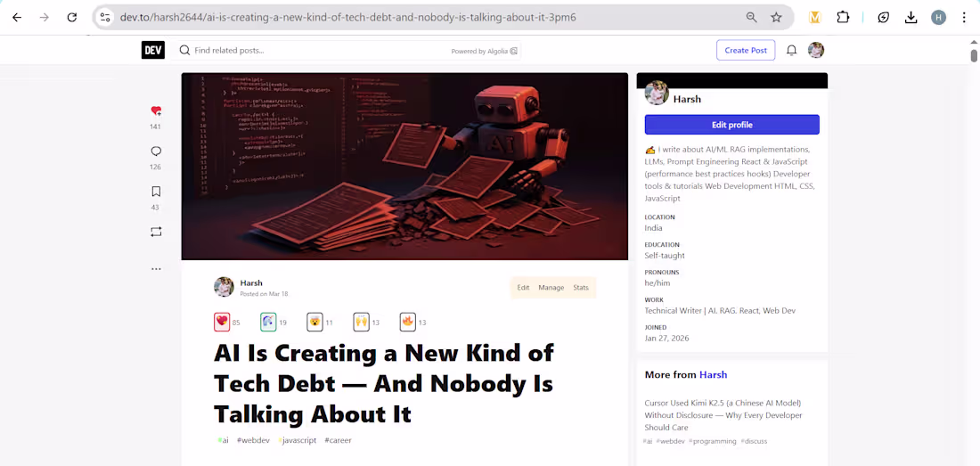Click the search magnifier icon in DEV search
The image size is (980, 466).
coord(184,50)
